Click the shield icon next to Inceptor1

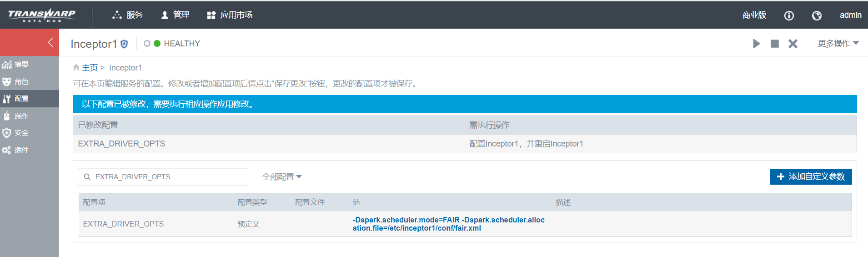(x=124, y=44)
